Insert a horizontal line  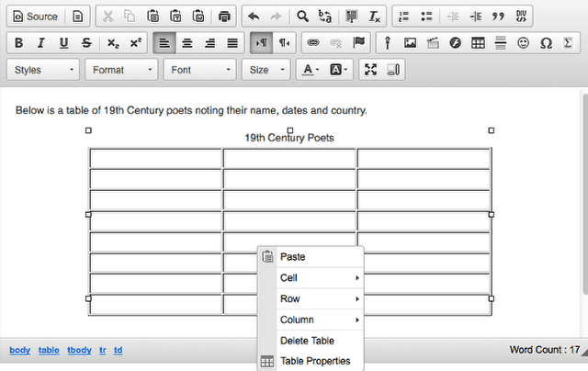tap(500, 43)
